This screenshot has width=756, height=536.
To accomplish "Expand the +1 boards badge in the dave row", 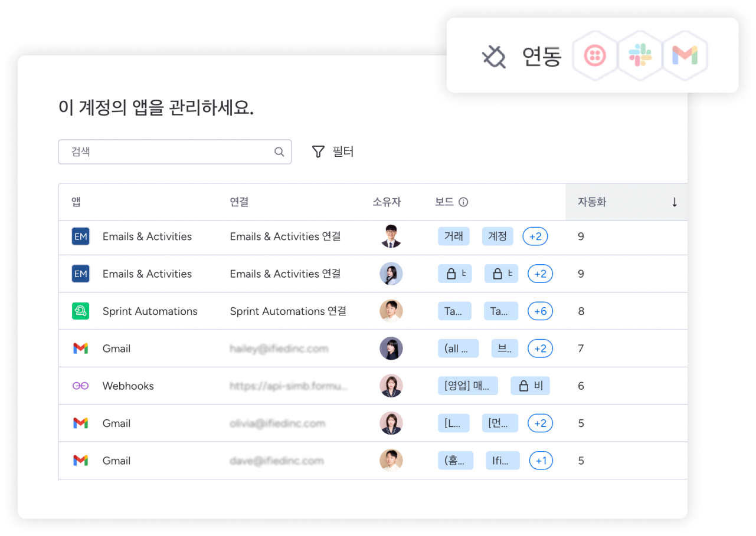I will coord(541,461).
